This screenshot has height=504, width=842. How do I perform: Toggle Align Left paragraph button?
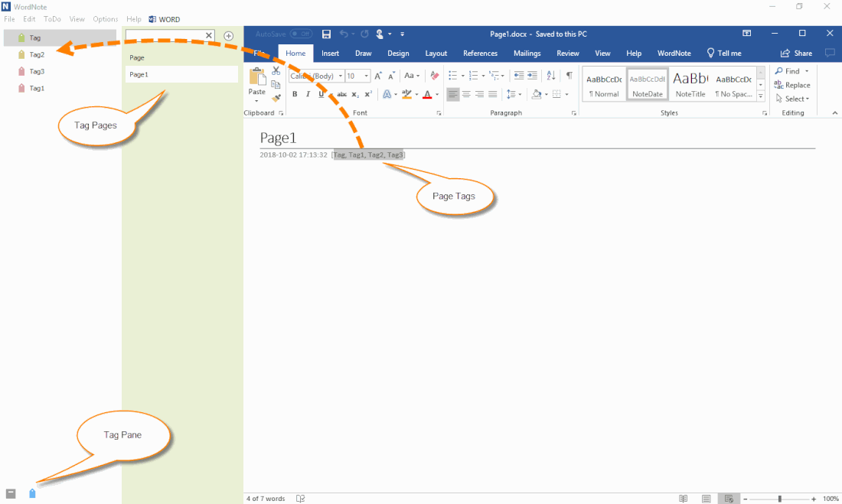click(453, 94)
